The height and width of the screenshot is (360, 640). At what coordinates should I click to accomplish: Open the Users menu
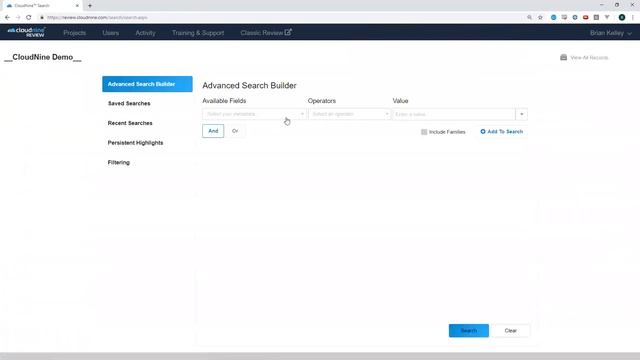(x=111, y=33)
